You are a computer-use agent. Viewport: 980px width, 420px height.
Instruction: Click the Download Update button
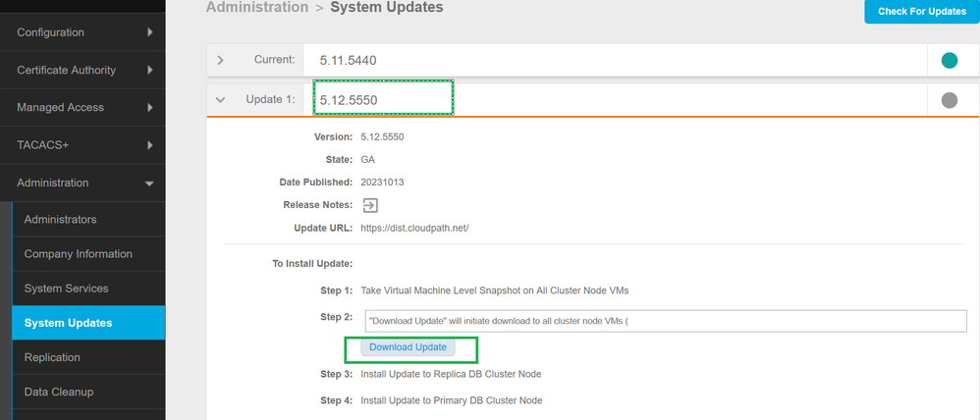408,347
